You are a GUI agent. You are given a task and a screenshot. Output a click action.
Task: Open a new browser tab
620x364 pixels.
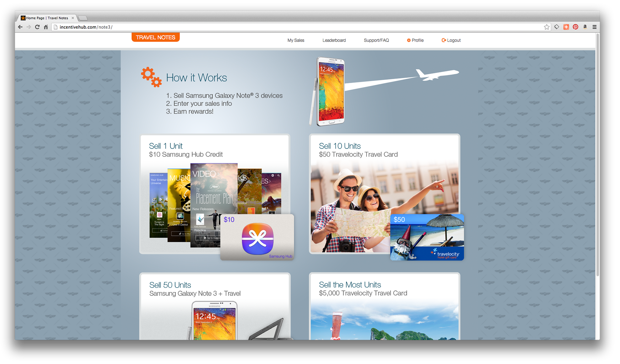(x=83, y=18)
